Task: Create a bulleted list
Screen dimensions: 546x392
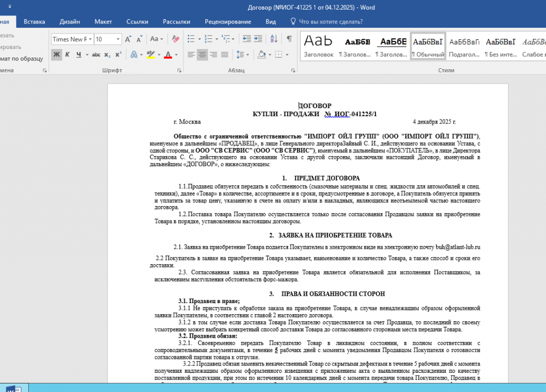Action: (x=191, y=39)
